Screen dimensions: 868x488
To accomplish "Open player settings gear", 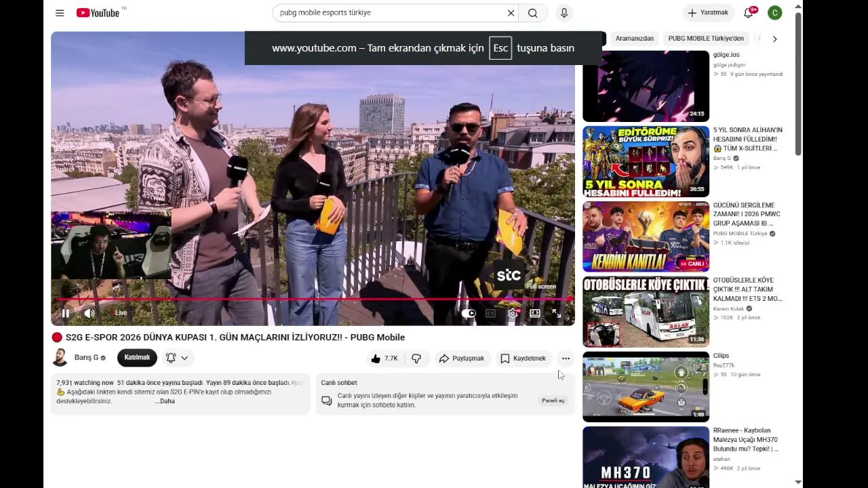I will [513, 313].
